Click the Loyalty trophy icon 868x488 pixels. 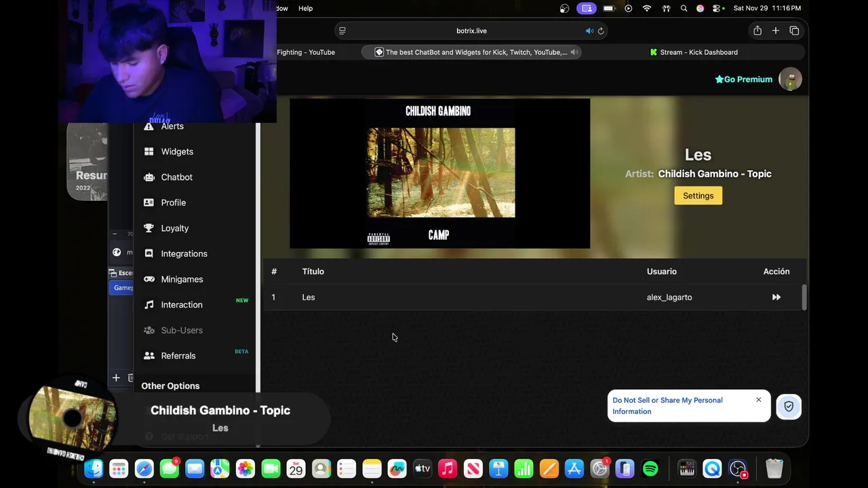[149, 228]
